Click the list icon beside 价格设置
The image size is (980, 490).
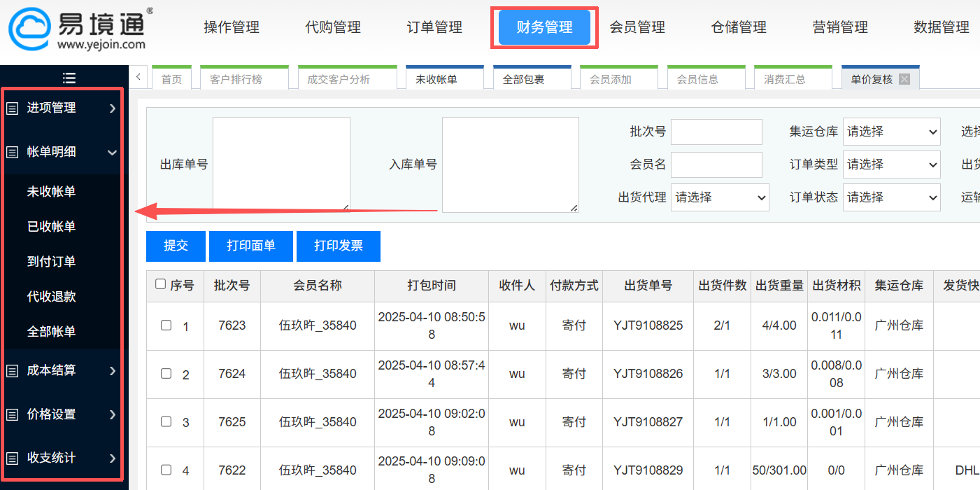tap(12, 414)
